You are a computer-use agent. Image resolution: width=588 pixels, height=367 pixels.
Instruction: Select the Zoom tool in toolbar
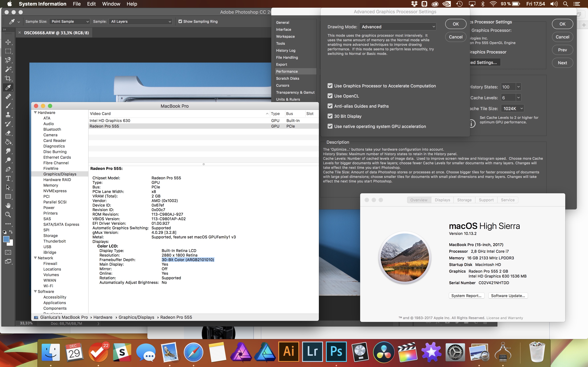click(8, 215)
